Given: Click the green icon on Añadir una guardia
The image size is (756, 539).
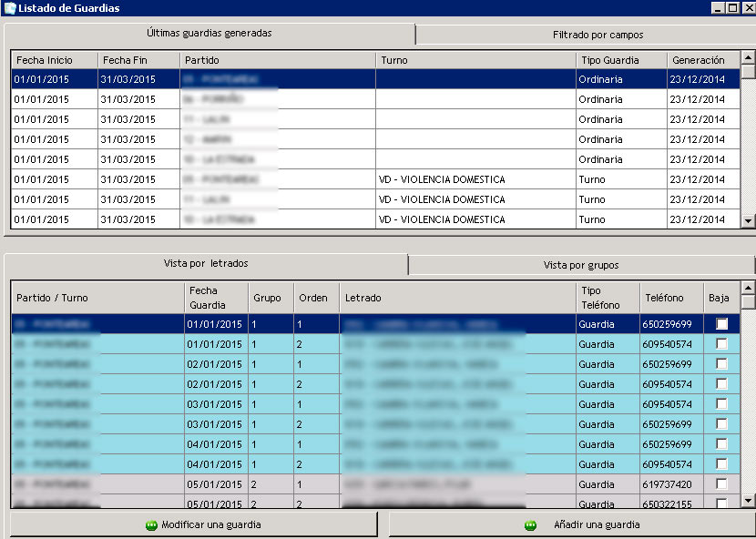Looking at the screenshot, I should pos(530,525).
